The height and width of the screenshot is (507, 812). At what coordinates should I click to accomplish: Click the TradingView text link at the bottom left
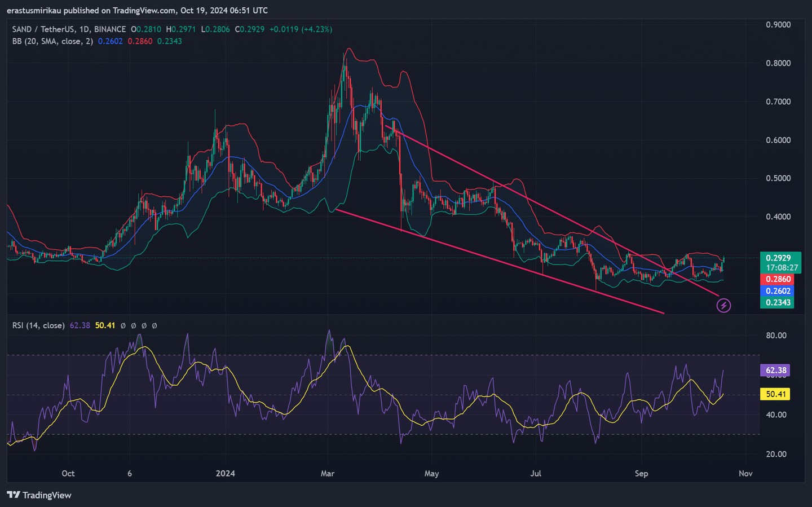tap(46, 495)
